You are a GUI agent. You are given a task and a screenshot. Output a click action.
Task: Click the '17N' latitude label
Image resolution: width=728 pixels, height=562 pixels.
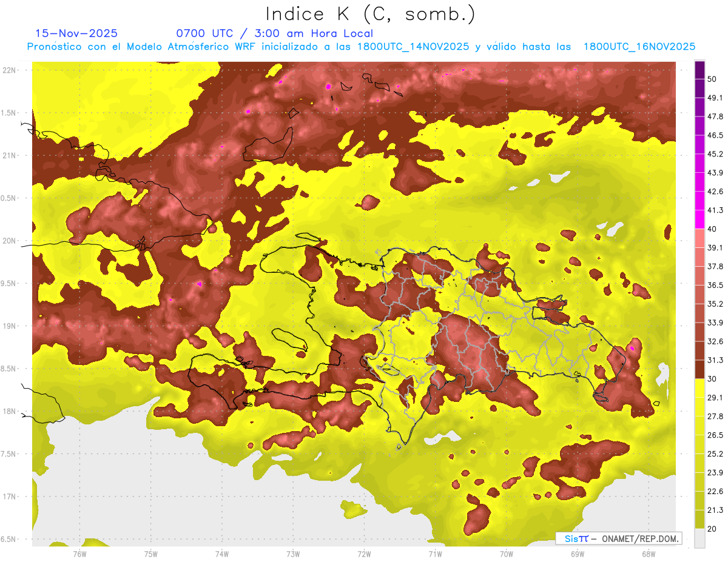coord(10,497)
